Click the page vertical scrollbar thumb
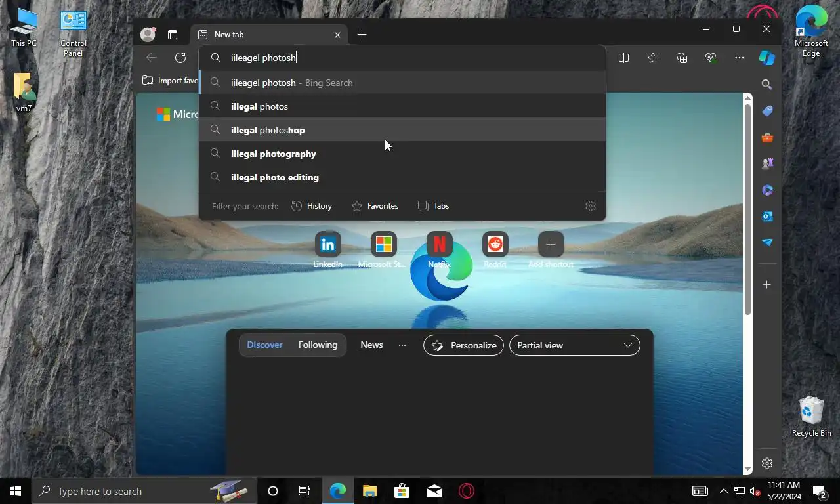Screen dimensions: 840x504 pos(747,209)
